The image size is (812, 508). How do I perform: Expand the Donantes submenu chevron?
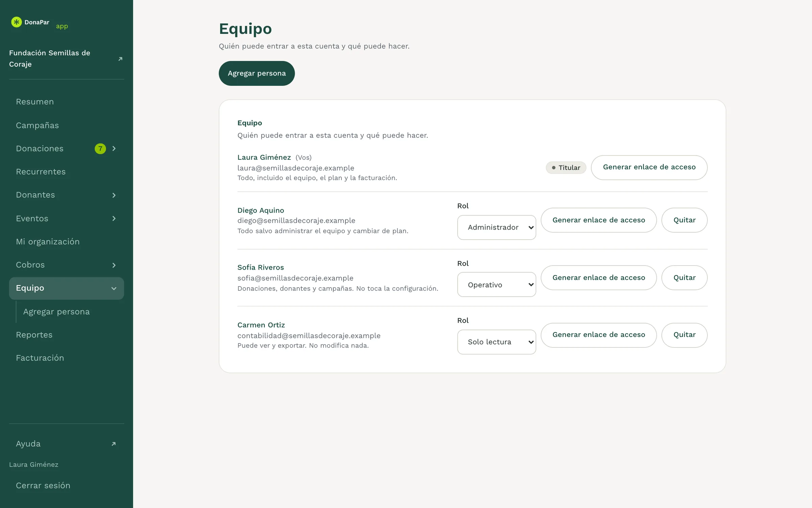tap(114, 195)
